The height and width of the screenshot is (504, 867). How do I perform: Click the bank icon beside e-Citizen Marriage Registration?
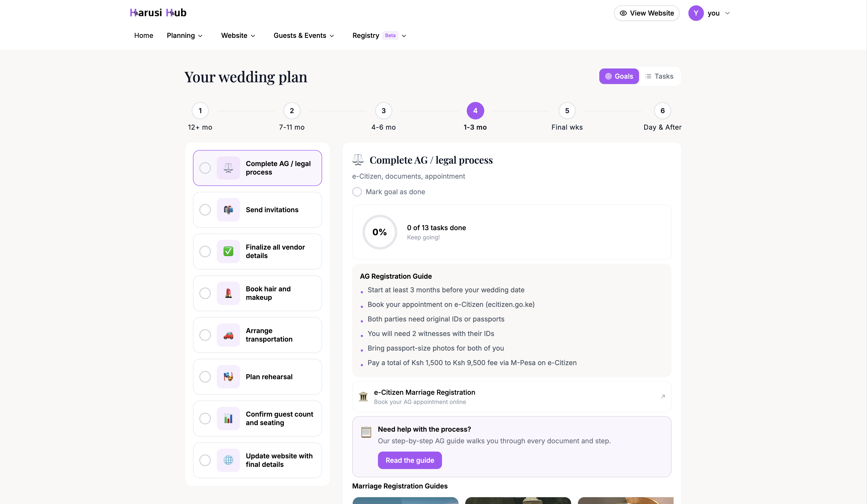point(363,396)
